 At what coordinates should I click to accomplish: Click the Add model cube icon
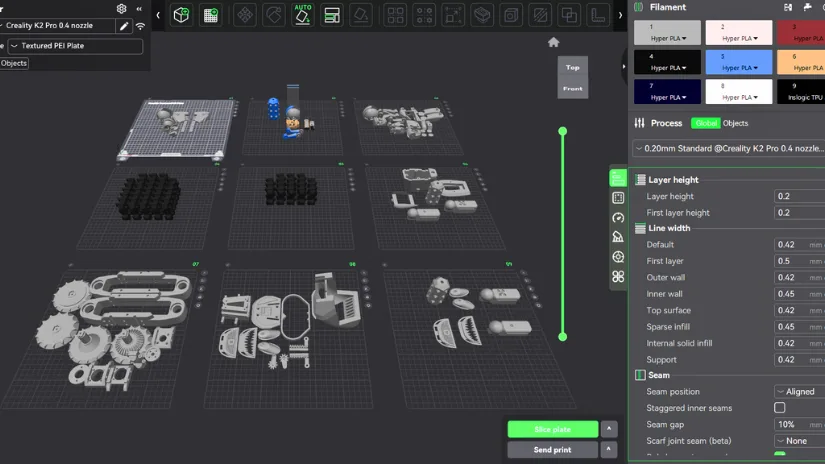tap(181, 15)
